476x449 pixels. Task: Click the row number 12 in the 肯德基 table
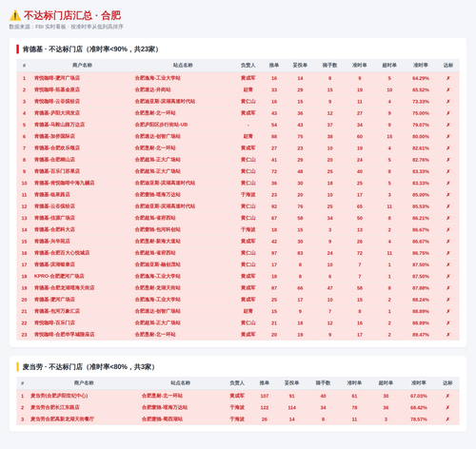[x=24, y=206]
